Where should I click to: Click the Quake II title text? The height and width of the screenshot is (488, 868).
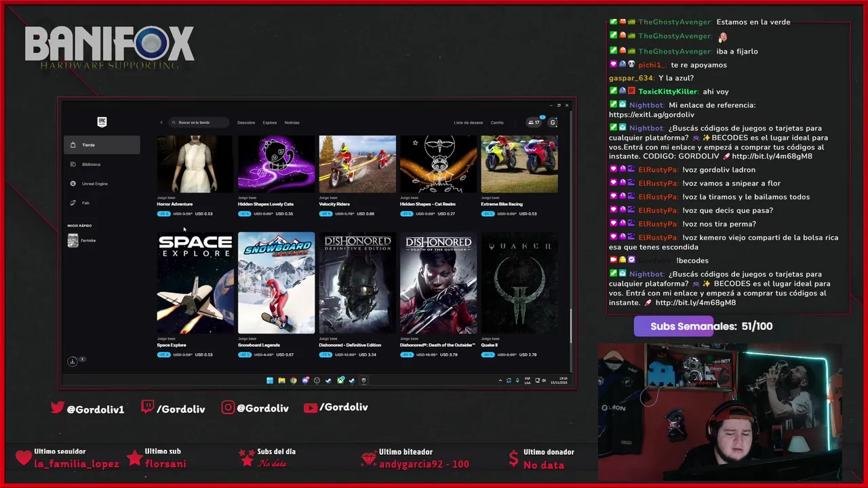(x=489, y=345)
